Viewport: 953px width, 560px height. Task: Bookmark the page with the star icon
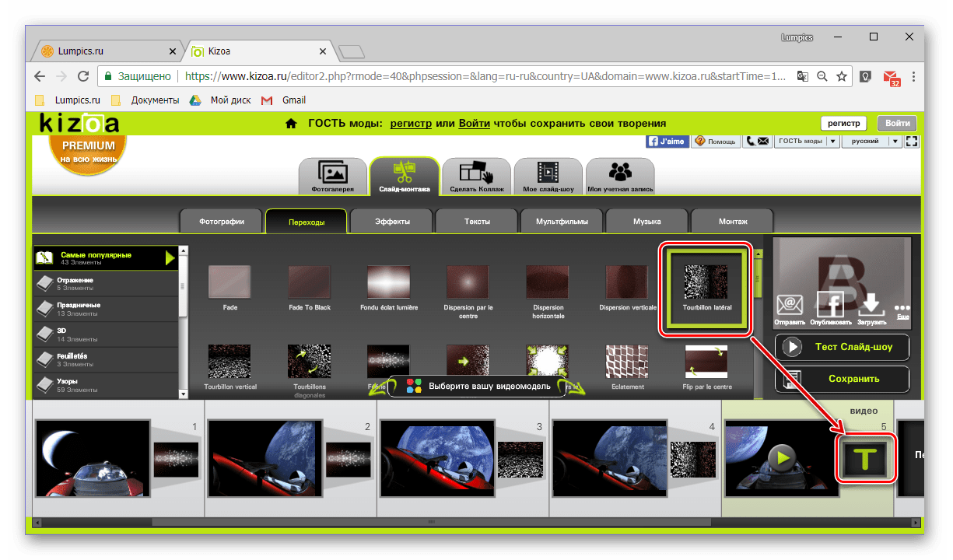pyautogui.click(x=842, y=76)
